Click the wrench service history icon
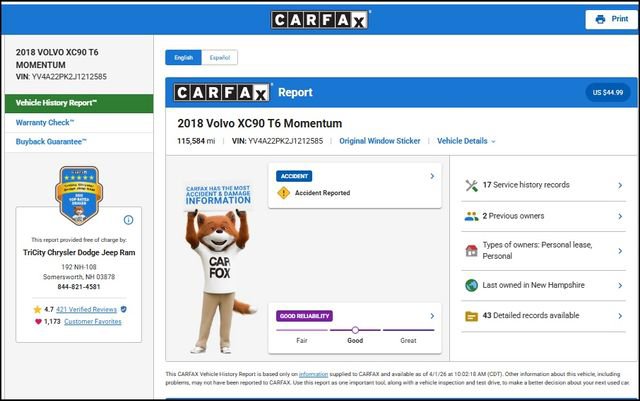This screenshot has width=640, height=401. [471, 186]
